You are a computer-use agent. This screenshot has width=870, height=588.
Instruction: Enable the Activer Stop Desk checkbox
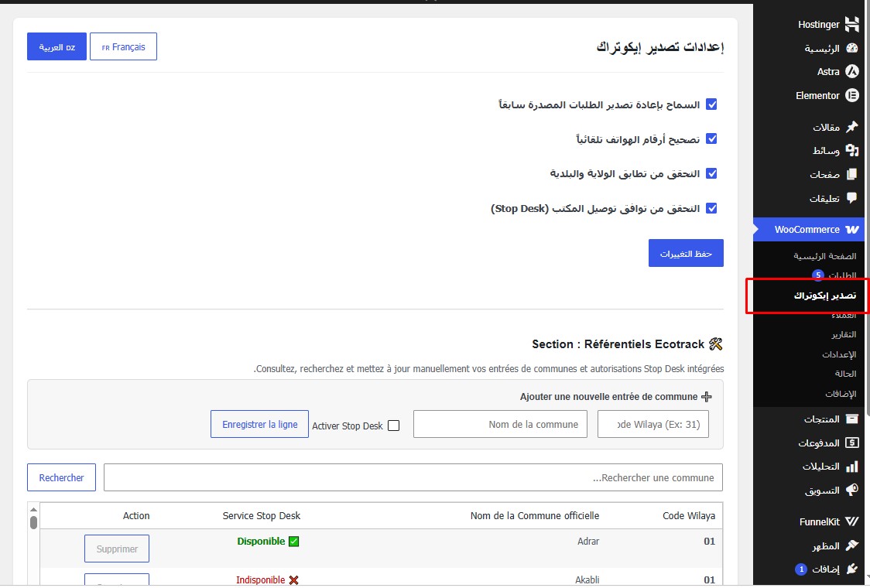click(393, 426)
